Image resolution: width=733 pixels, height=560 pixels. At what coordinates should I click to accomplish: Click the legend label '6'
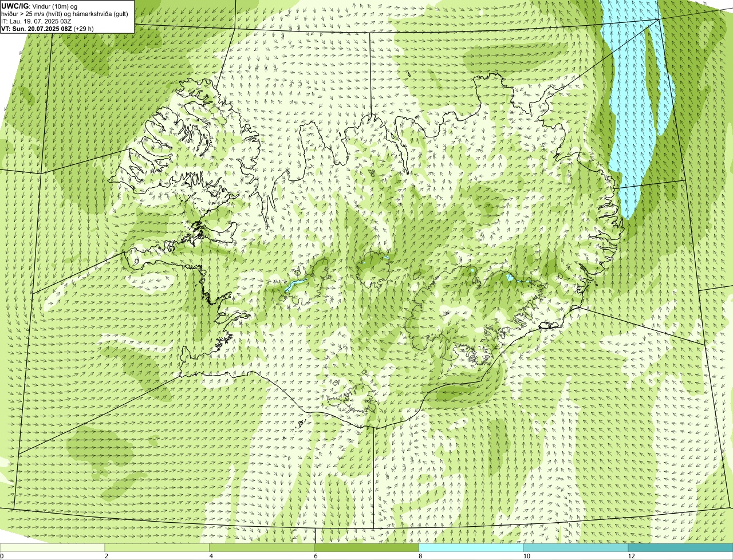[316, 556]
